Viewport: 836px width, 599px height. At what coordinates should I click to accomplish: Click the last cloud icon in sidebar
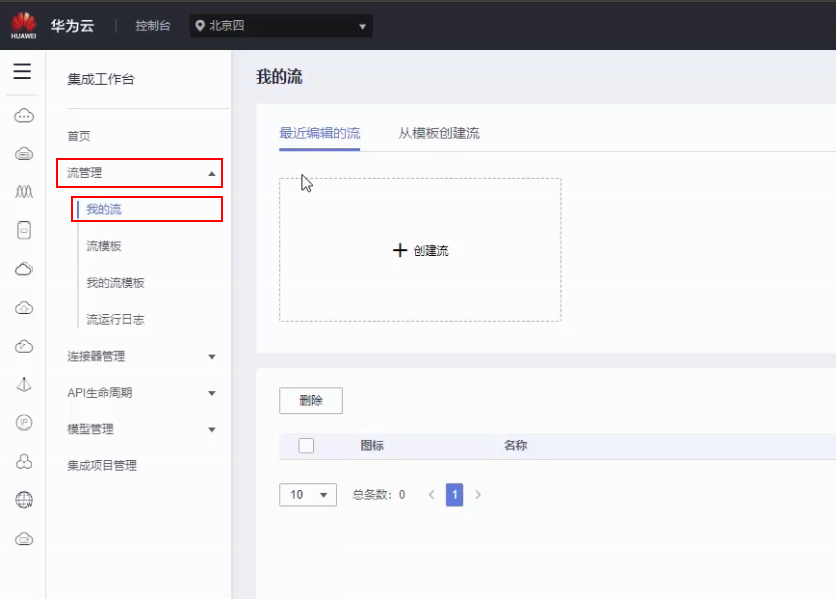point(24,539)
